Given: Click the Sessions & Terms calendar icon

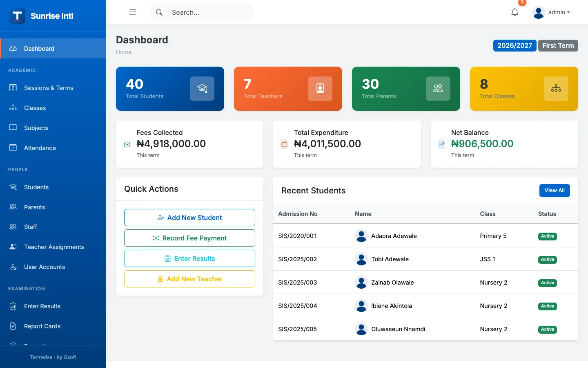Looking at the screenshot, I should (x=13, y=88).
